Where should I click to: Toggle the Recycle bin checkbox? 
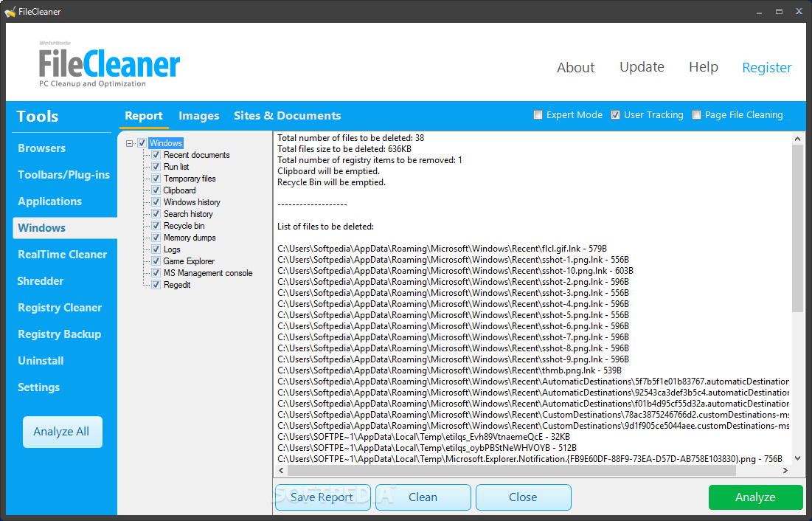point(156,226)
